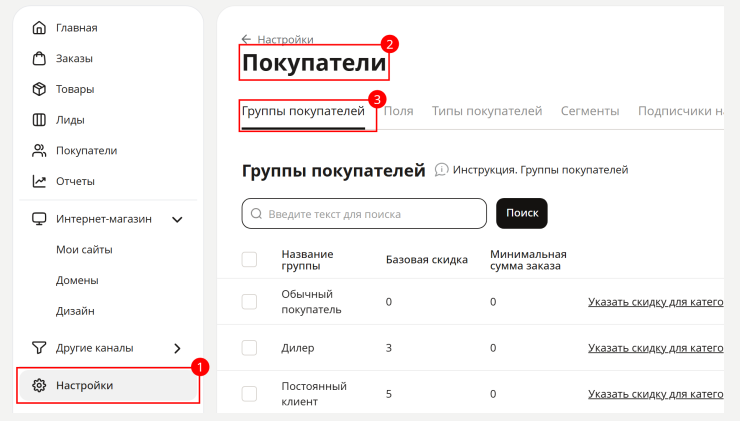This screenshot has width=740, height=421.
Task: Open Покупатели in the sidebar
Action: point(86,151)
